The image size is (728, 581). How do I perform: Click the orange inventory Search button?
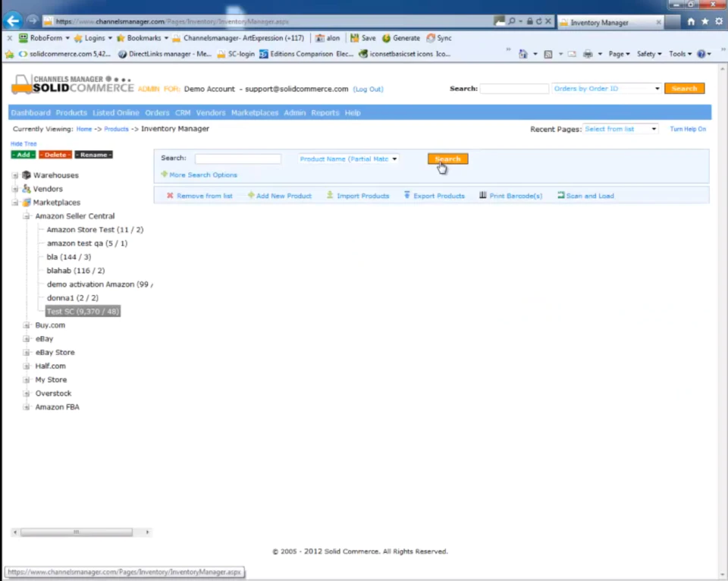coord(447,159)
